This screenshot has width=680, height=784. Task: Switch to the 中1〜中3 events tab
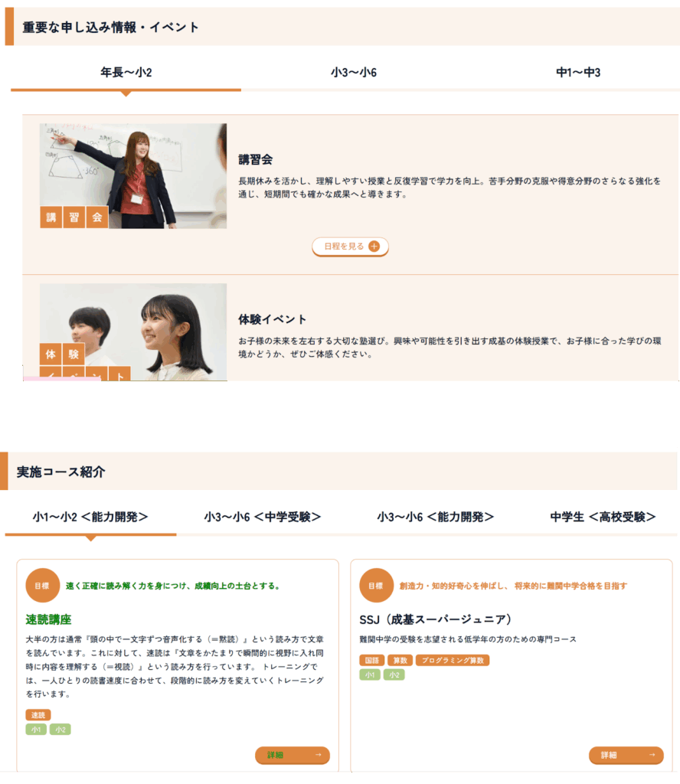(577, 73)
